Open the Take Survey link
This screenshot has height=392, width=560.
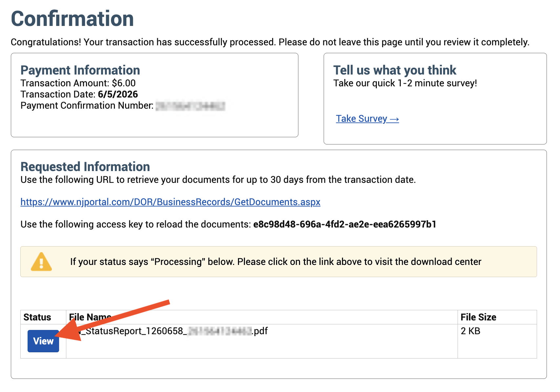367,119
